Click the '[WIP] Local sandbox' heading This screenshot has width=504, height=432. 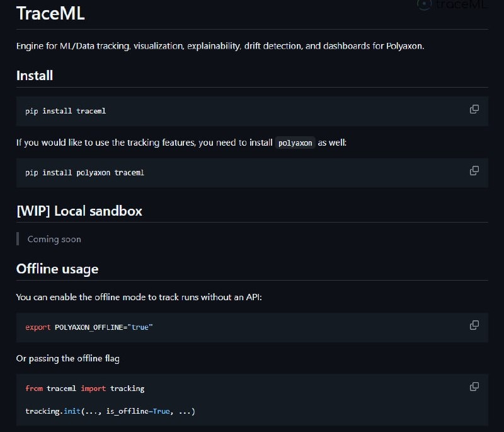79,211
